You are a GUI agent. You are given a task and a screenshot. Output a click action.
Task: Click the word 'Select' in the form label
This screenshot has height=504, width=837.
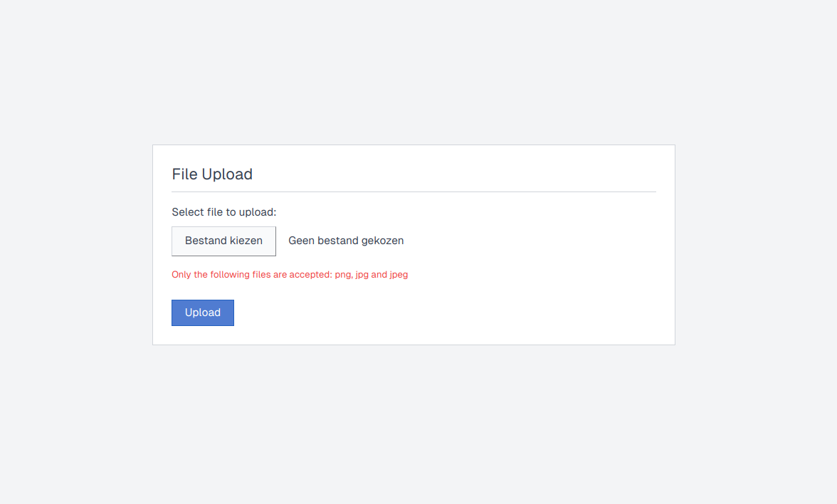(188, 212)
